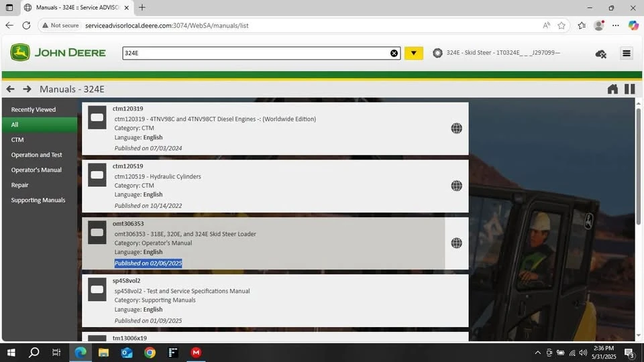Click the split-view panel icon next to Home
The height and width of the screenshot is (362, 644).
click(630, 89)
